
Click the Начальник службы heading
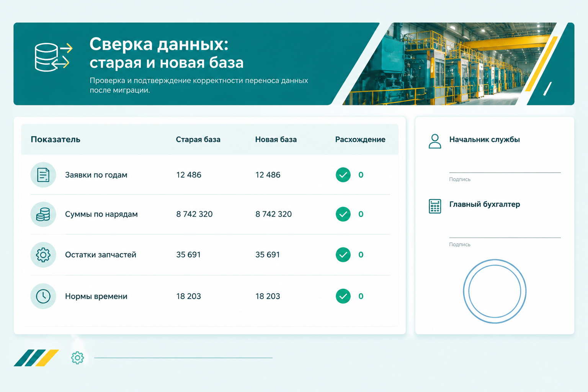pos(485,140)
